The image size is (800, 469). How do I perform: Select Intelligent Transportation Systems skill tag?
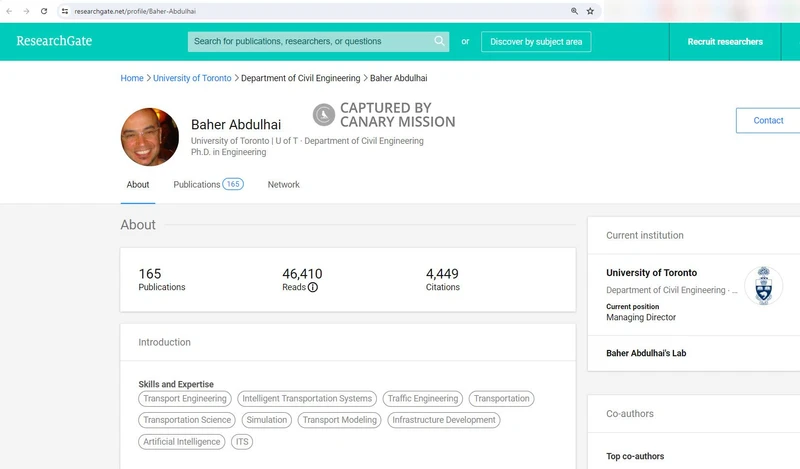[x=307, y=399]
